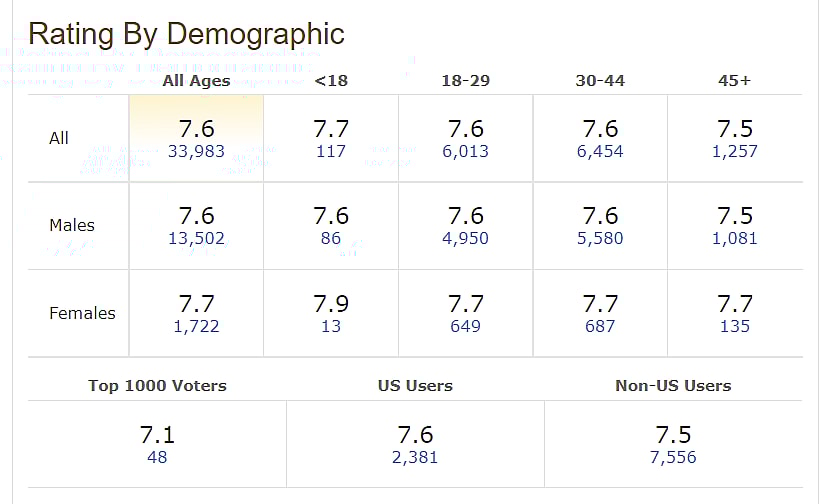The image size is (824, 504).
Task: Open the 13,502 male votes link
Action: tap(196, 239)
